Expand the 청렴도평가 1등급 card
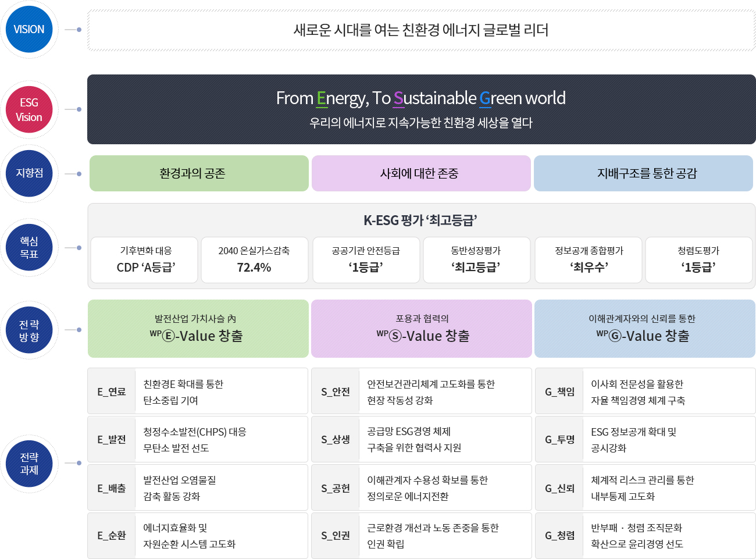 pyautogui.click(x=698, y=259)
